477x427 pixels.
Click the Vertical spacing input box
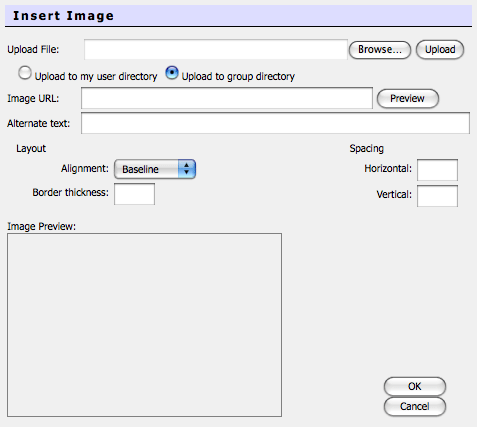pos(437,196)
